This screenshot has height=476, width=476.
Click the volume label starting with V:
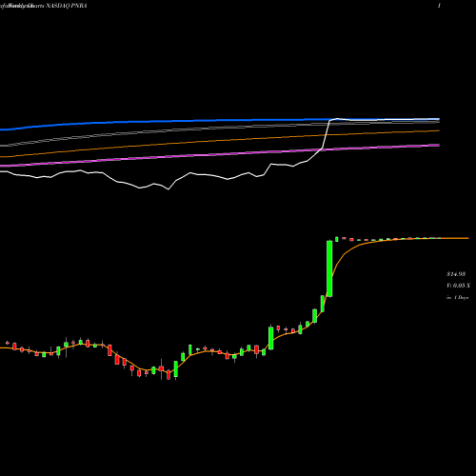point(458,286)
